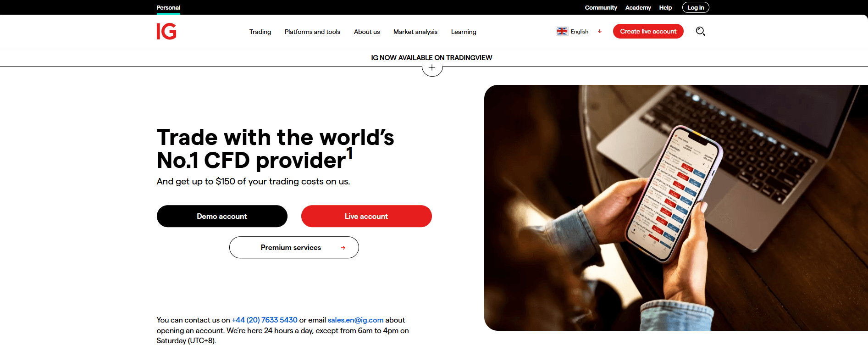Open the Trading menu
Image resolution: width=868 pixels, height=356 pixels.
(260, 32)
